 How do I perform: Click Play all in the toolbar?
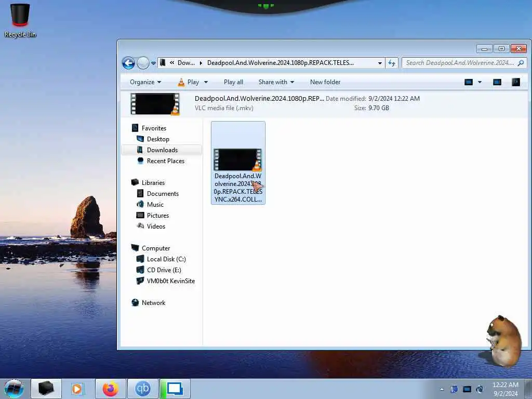click(233, 82)
